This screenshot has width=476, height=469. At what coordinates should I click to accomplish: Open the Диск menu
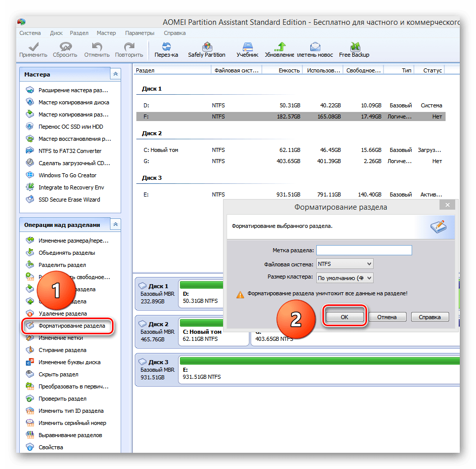pyautogui.click(x=56, y=33)
